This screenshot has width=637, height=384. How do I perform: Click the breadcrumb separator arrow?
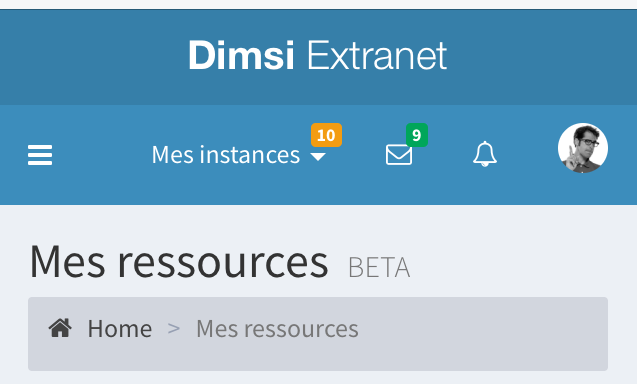pos(174,328)
